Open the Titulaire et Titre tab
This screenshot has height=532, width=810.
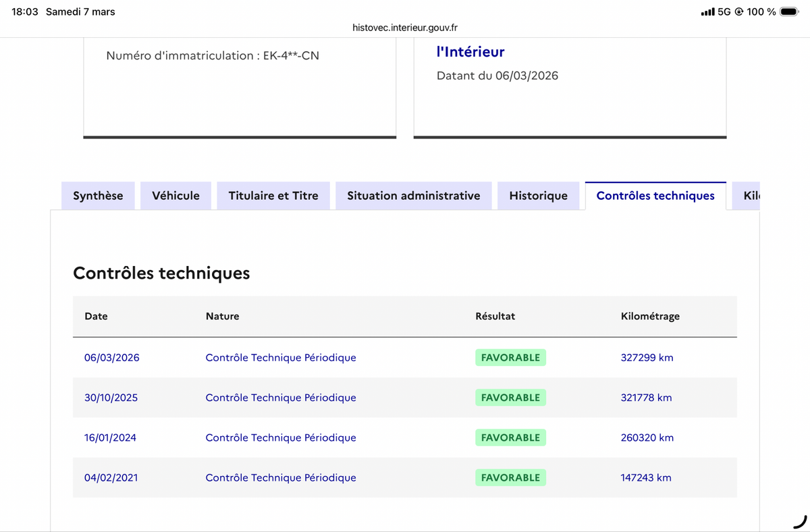pos(273,196)
